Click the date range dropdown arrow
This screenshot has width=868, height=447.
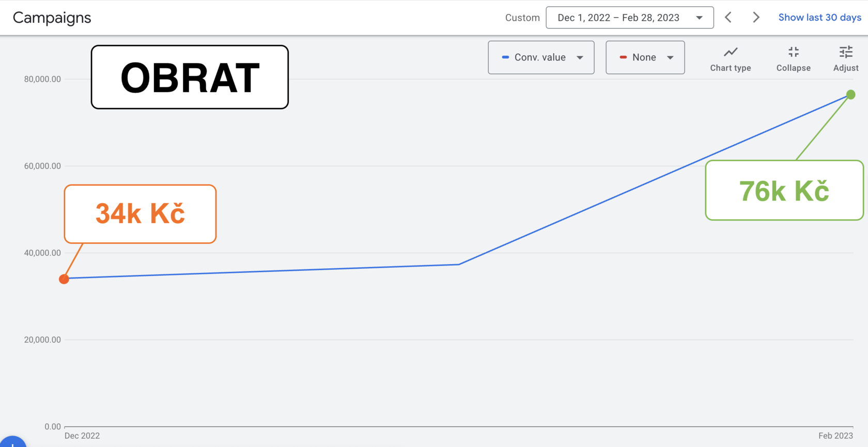point(699,18)
